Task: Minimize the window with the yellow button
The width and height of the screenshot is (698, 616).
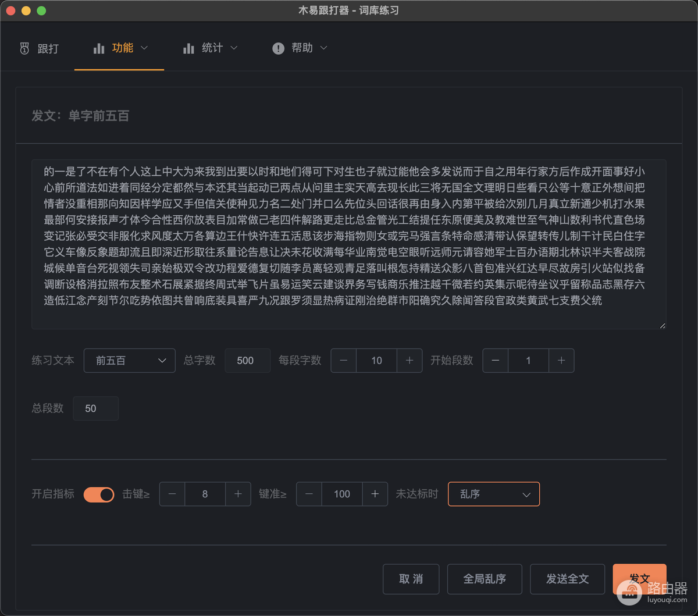Action: 26,11
